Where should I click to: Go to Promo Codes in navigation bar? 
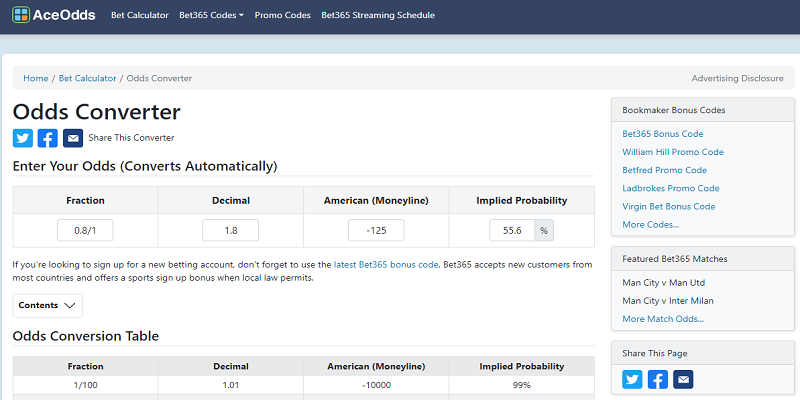tap(283, 15)
